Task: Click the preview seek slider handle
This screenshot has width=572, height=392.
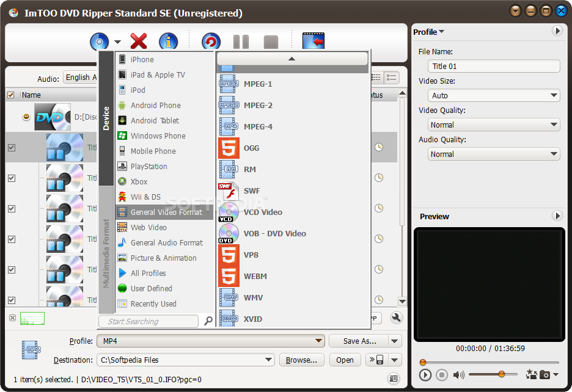Action: click(x=423, y=362)
